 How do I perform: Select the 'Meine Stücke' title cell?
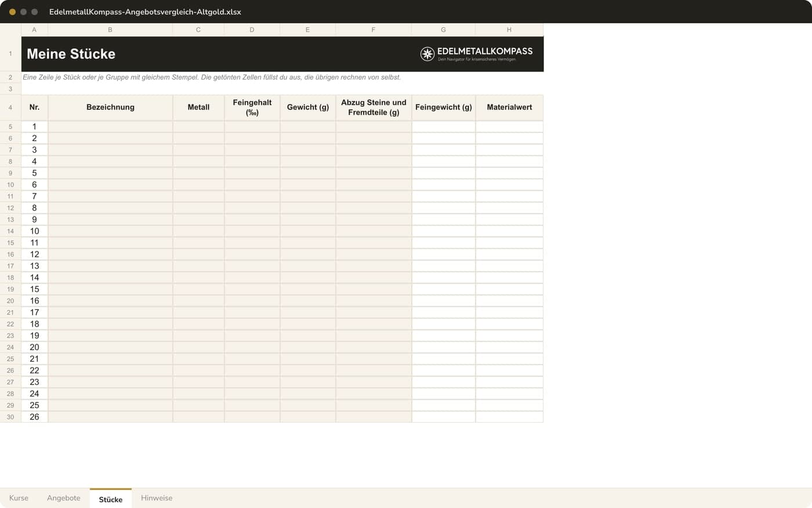pyautogui.click(x=282, y=54)
